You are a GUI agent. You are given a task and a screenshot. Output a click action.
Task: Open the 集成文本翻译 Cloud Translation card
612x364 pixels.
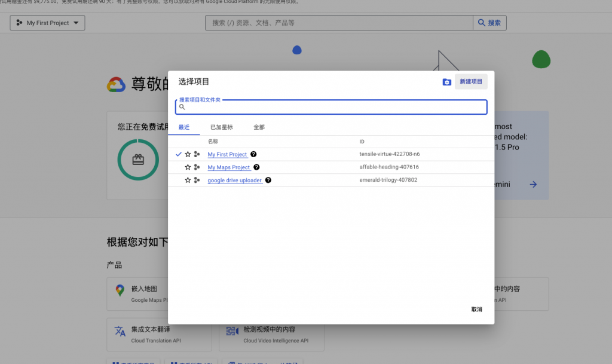159,335
